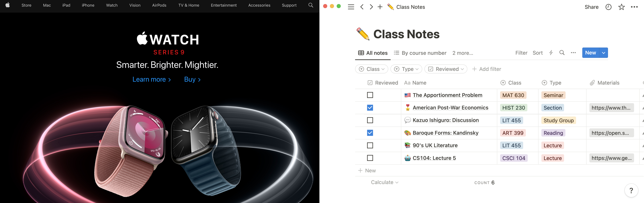Open the help question mark button
The height and width of the screenshot is (203, 644).
tap(631, 190)
